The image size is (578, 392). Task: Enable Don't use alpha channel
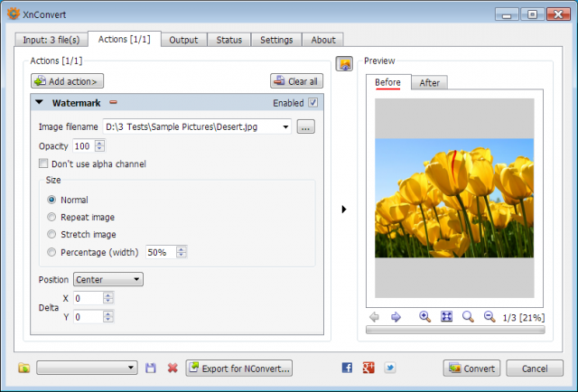tap(43, 163)
